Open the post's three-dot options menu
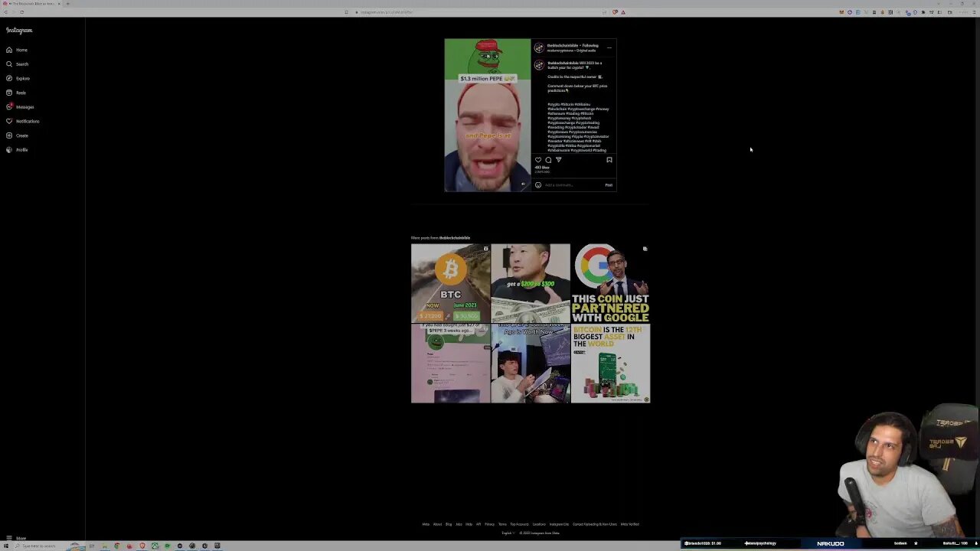This screenshot has width=980, height=551. [x=609, y=47]
